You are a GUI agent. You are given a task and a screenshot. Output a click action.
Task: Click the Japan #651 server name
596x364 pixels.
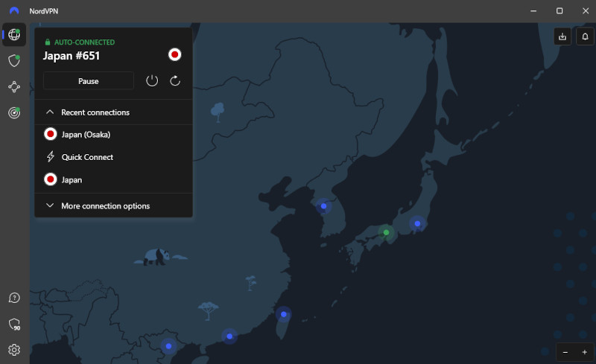(x=71, y=56)
